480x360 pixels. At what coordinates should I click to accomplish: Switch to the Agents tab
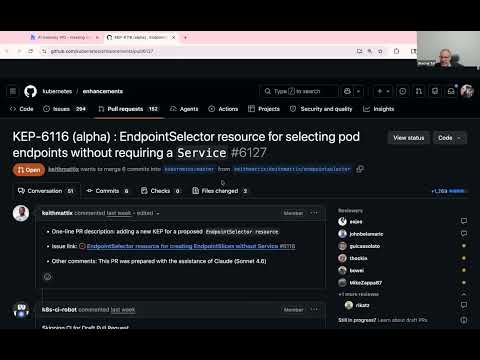tap(184, 109)
